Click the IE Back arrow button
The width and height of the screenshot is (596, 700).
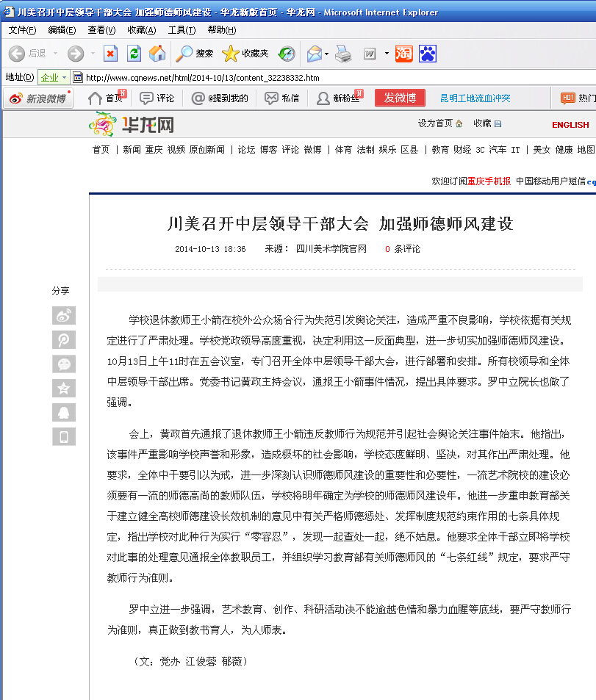coord(17,54)
